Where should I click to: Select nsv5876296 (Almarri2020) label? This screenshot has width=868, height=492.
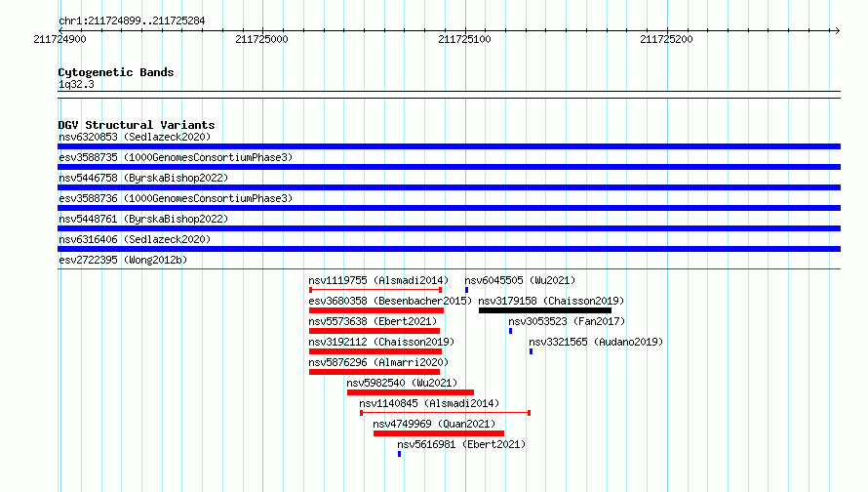(x=378, y=362)
